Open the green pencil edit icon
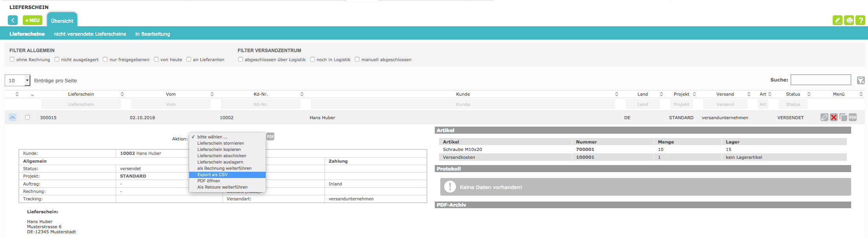The width and height of the screenshot is (868, 238). pyautogui.click(x=837, y=20)
